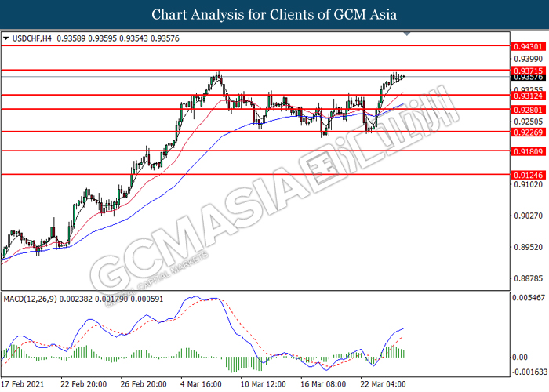
Task: Select the 0.93124 red price label
Action: point(529,96)
